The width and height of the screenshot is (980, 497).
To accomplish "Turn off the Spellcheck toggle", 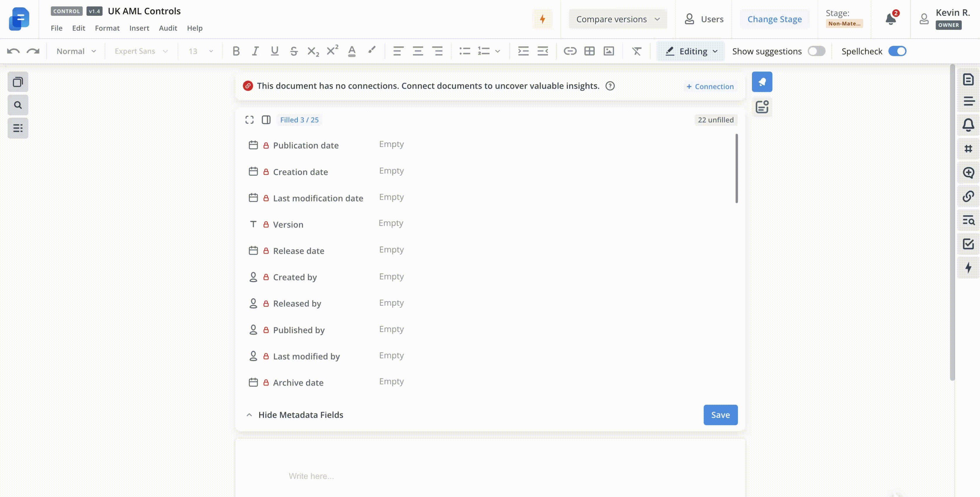I will (x=897, y=51).
